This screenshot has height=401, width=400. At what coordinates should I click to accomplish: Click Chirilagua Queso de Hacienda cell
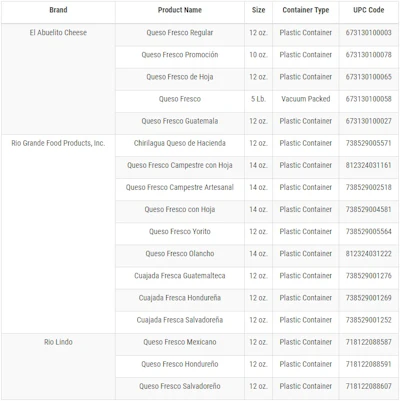pos(180,143)
